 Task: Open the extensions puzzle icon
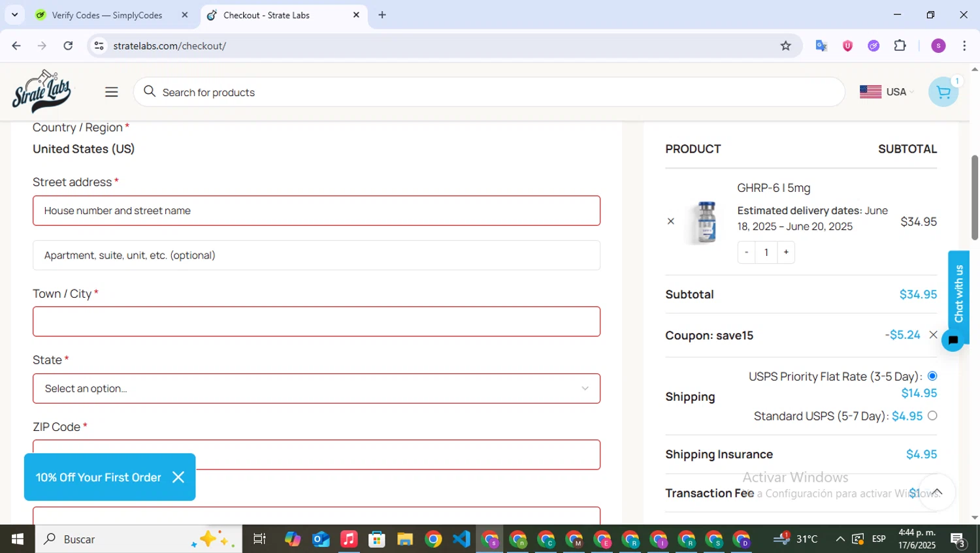tap(900, 46)
